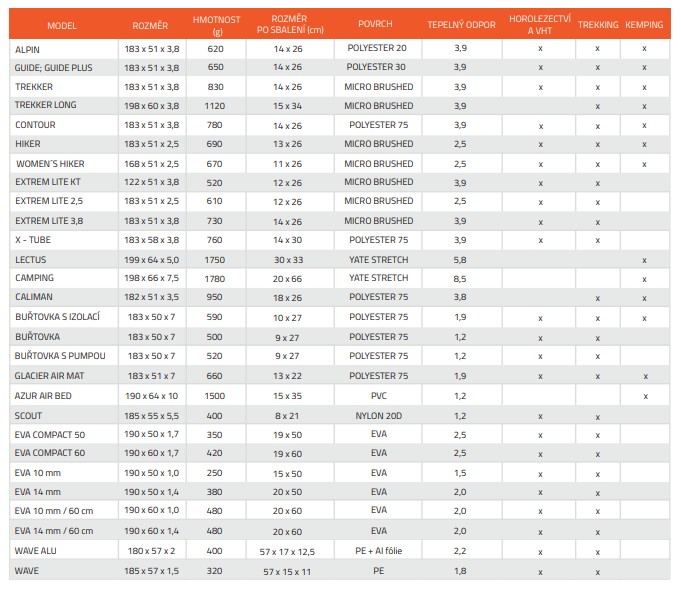Click the 57 x 17 x 12,5 packed size
The width and height of the screenshot is (681, 590).
[x=288, y=552]
